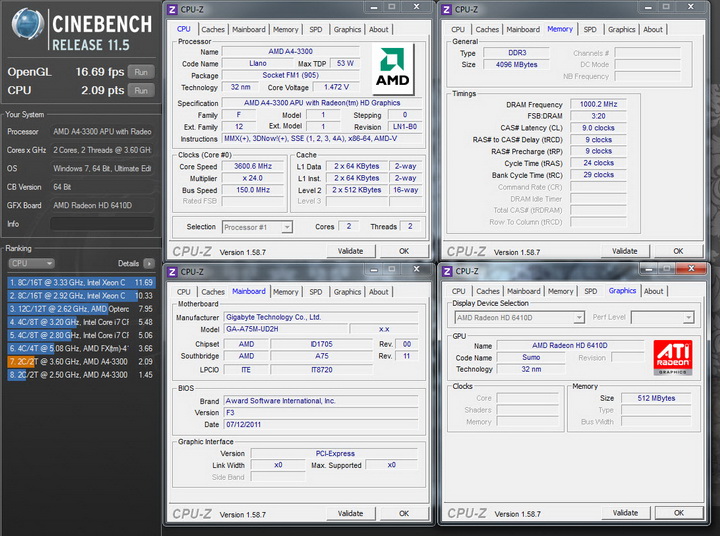Click OK in the Graphics tab window
This screenshot has height=536, width=720.
coord(679,513)
